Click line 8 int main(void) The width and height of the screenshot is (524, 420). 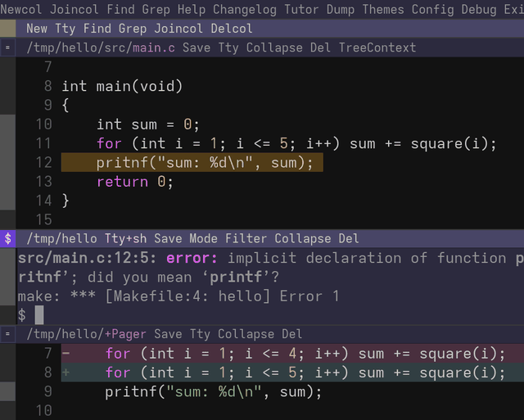point(122,86)
